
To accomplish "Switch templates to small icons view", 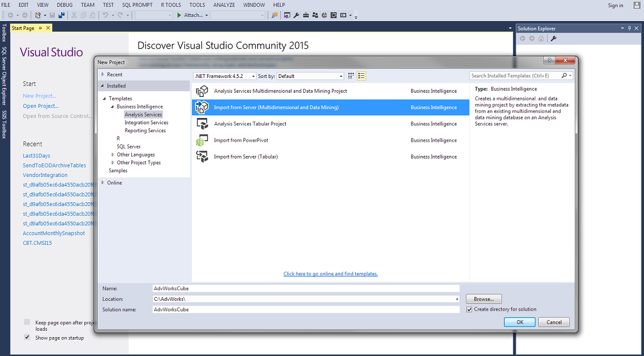I will point(351,76).
